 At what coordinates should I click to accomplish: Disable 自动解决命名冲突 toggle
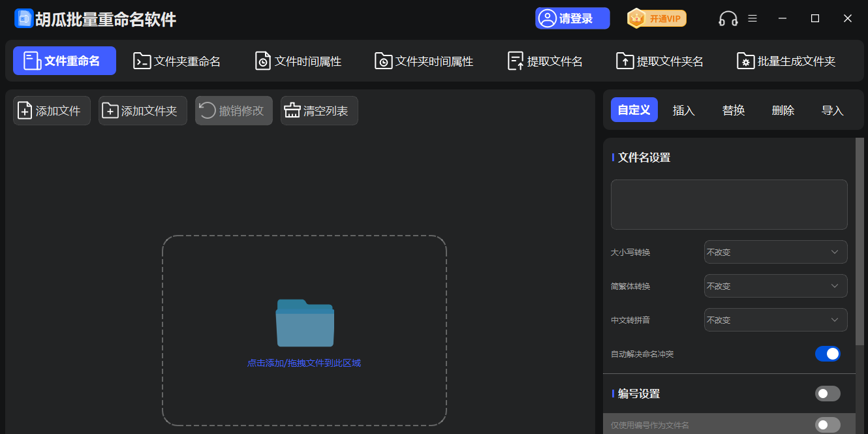coord(828,353)
